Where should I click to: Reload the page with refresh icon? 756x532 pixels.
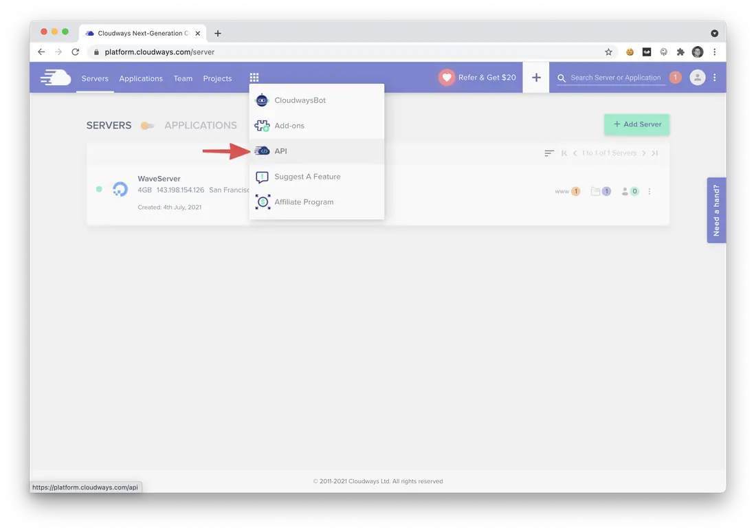(75, 52)
